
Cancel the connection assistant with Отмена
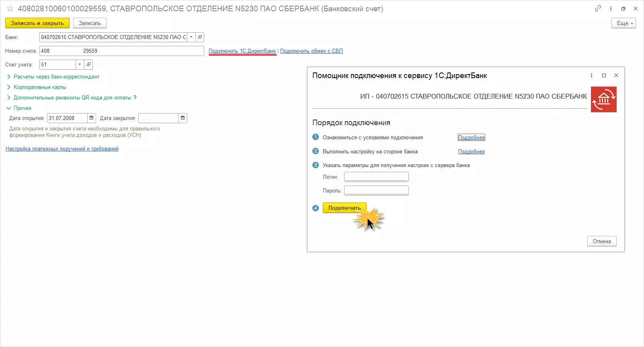(x=602, y=241)
